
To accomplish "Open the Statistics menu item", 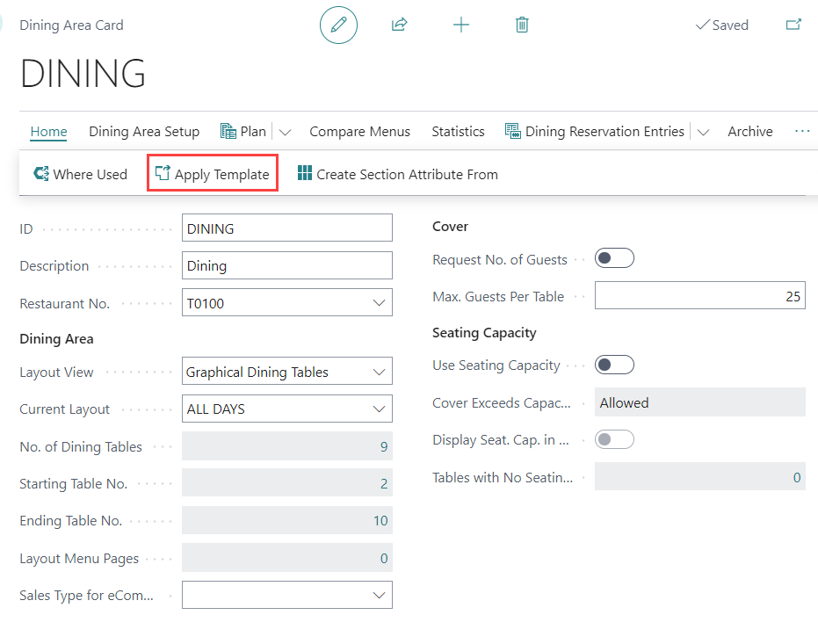I will tap(458, 131).
